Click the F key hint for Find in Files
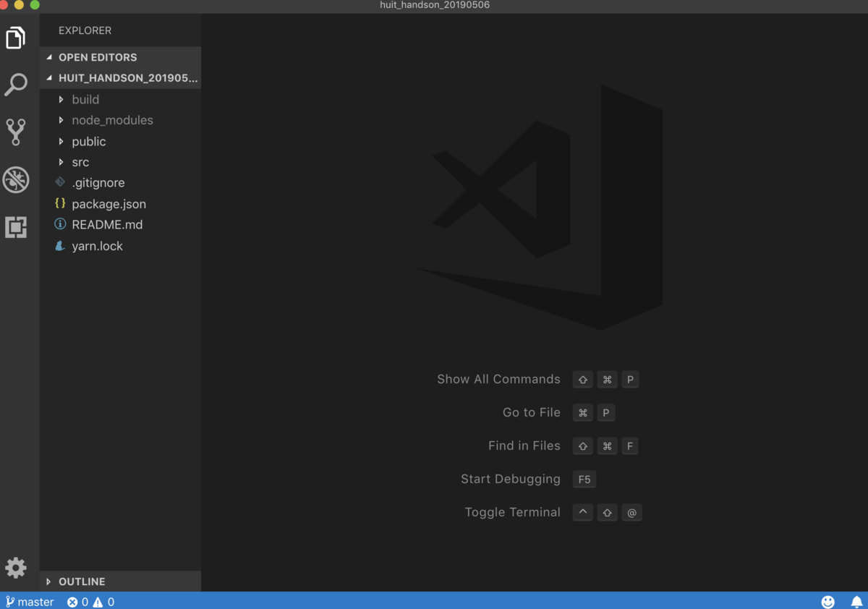The height and width of the screenshot is (609, 868). pos(630,446)
